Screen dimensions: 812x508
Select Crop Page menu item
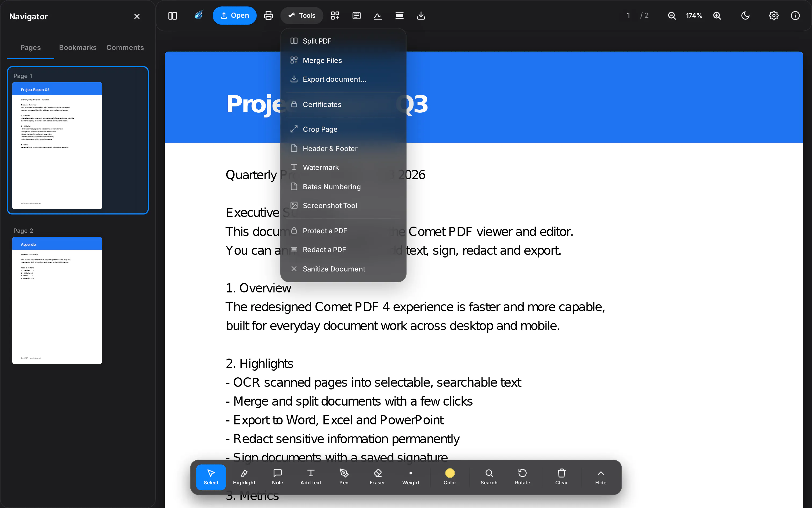pyautogui.click(x=343, y=129)
